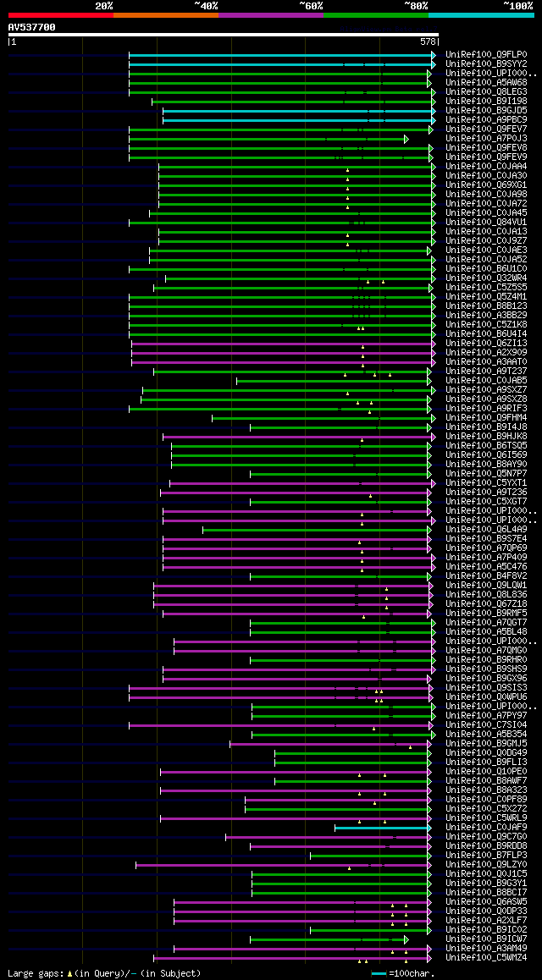Click hit label UniRef100_Q9FEV7
This screenshot has height=980, width=542.
click(486, 129)
